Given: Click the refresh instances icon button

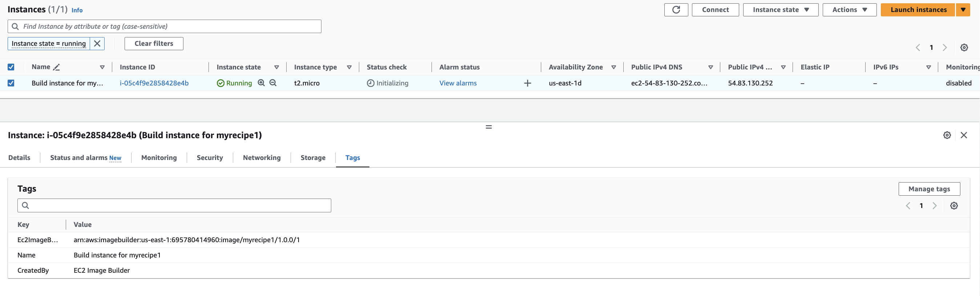Looking at the screenshot, I should click(x=676, y=10).
